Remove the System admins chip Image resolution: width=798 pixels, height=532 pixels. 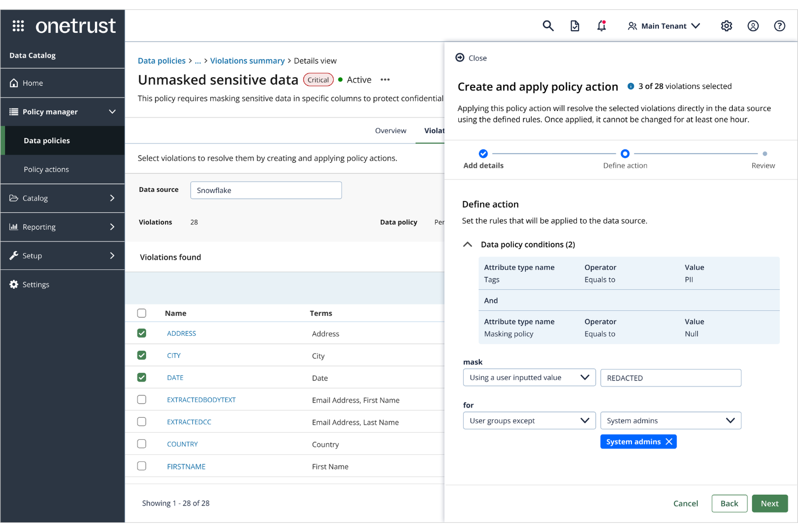[x=669, y=441]
